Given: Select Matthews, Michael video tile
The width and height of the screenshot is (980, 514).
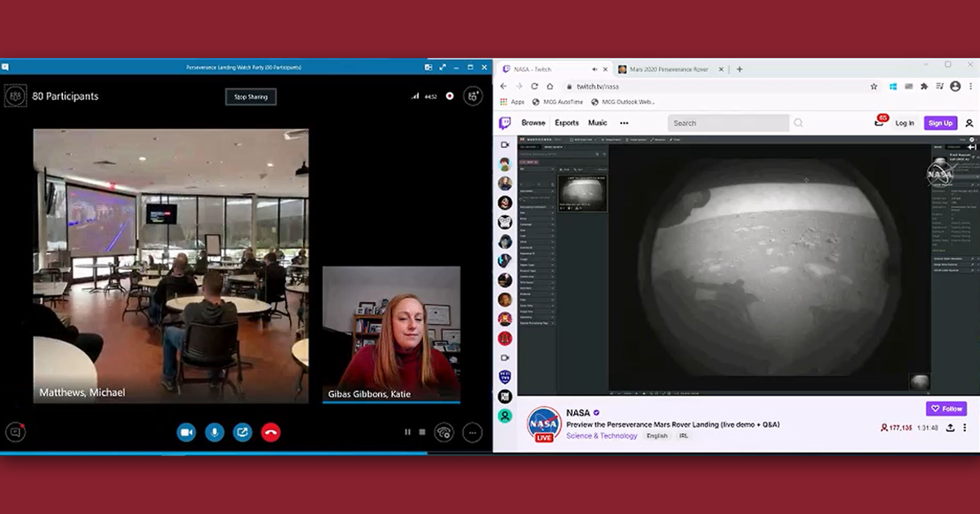Looking at the screenshot, I should pyautogui.click(x=171, y=265).
